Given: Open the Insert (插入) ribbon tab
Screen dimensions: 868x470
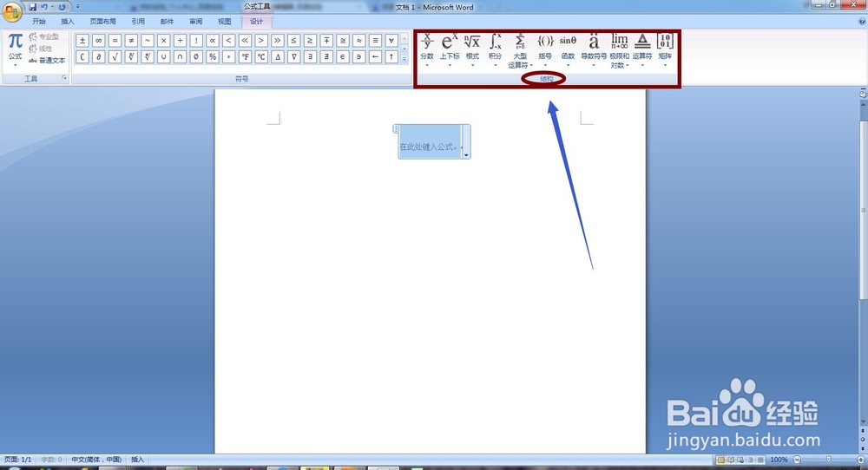Looking at the screenshot, I should point(68,22).
